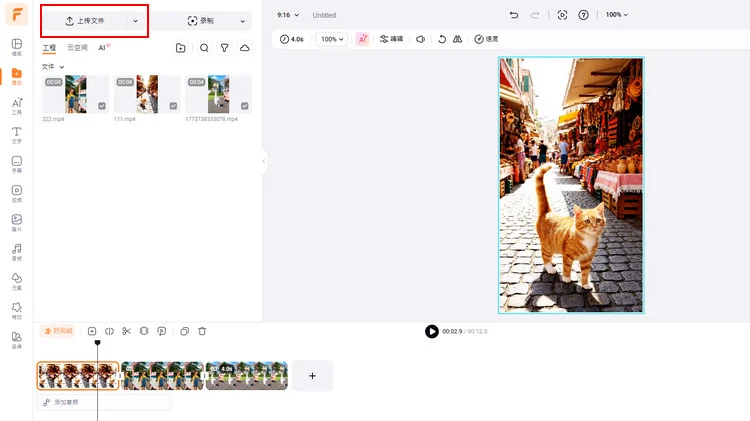The height and width of the screenshot is (421, 750).
Task: Click the flip mirror icon above preview
Action: tap(457, 39)
